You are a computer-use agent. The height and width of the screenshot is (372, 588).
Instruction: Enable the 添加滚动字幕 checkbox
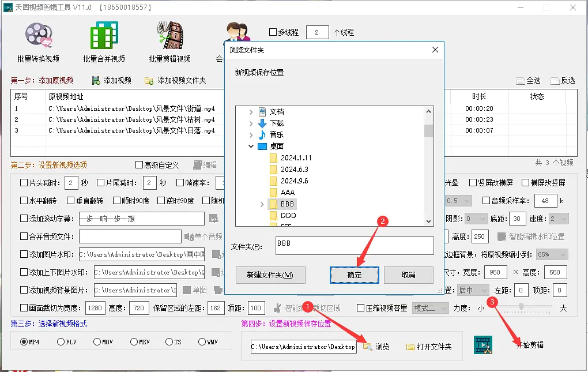24,218
